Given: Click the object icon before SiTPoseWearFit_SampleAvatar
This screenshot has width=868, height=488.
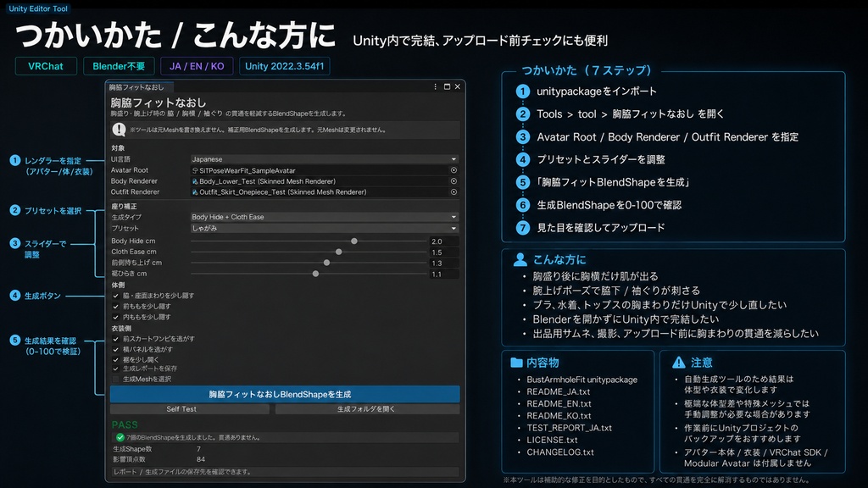Looking at the screenshot, I should (x=195, y=170).
